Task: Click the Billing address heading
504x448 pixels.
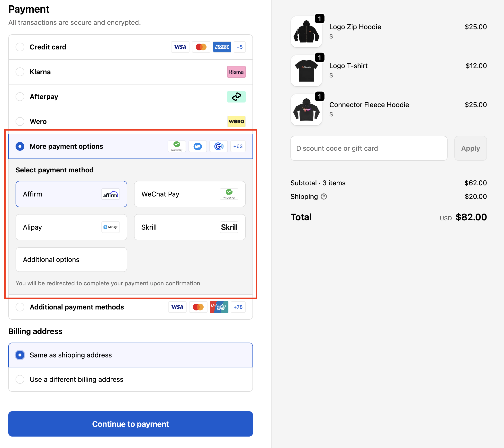Action: tap(35, 331)
